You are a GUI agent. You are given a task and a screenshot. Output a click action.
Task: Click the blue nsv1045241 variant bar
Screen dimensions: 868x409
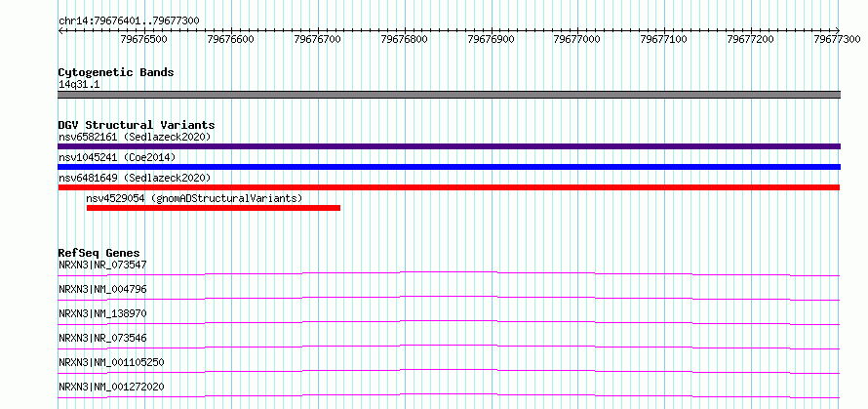449,167
